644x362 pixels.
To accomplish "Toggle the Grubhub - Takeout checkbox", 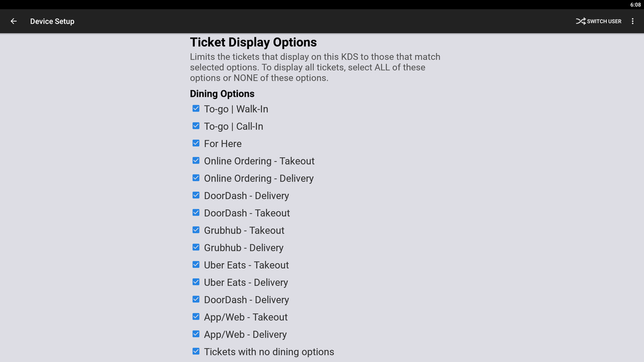I will point(196,231).
